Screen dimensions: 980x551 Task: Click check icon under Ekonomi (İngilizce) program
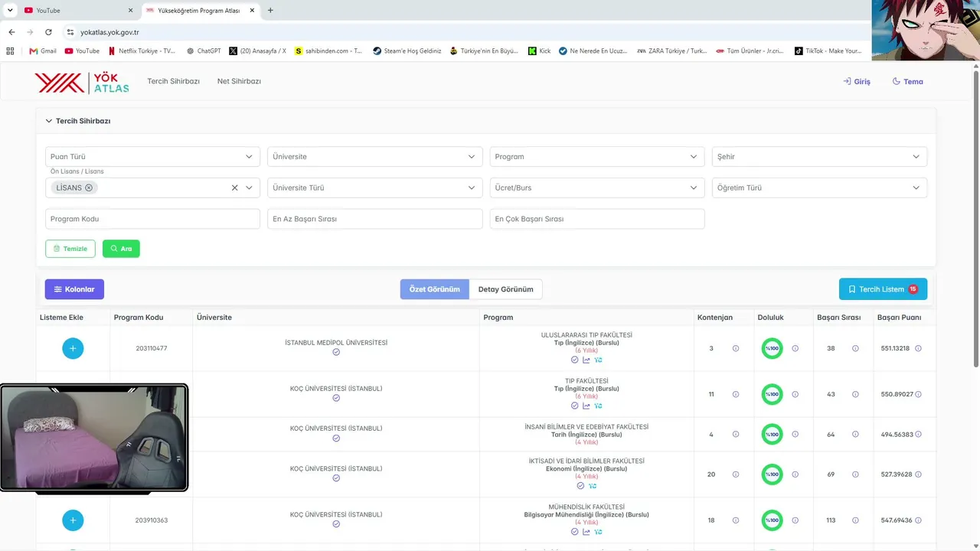(580, 486)
